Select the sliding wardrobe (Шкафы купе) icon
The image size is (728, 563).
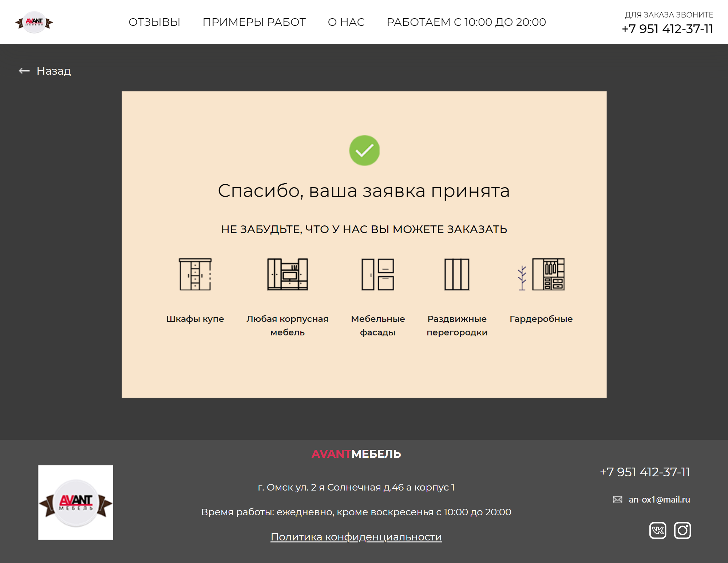[195, 274]
